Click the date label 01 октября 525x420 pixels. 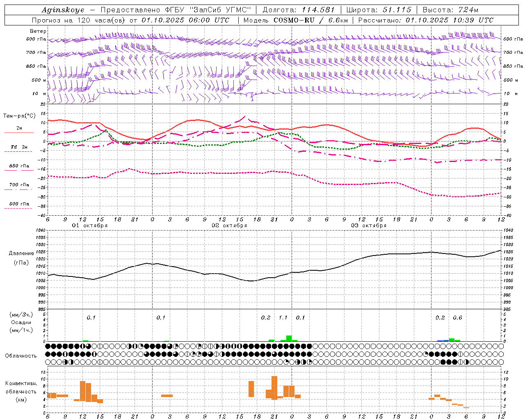click(x=90, y=226)
